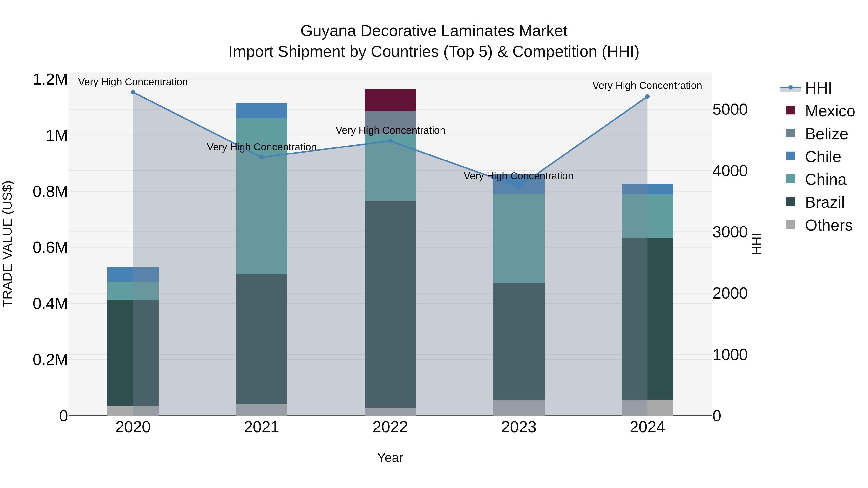Click the Mexico legend color swatch
Screen dimensions: 868x488
point(790,110)
